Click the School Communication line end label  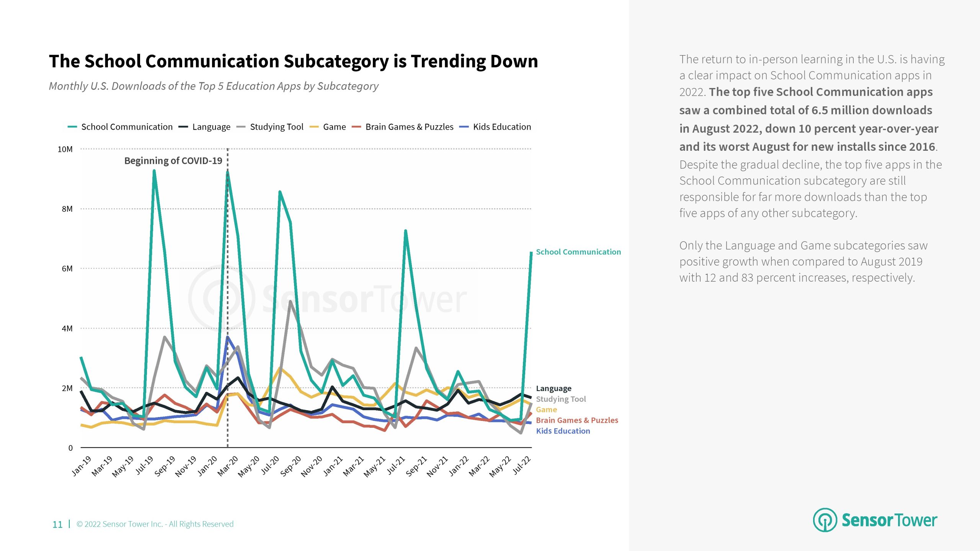coord(578,252)
